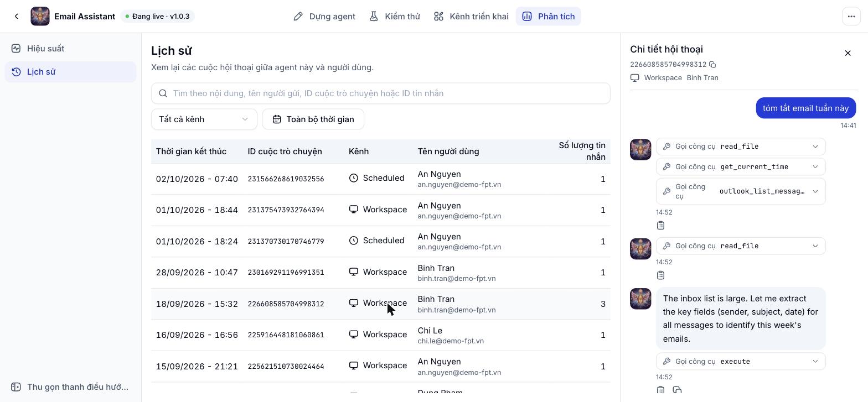The image size is (868, 402).
Task: Select the Phân tích tab
Action: 549,17
